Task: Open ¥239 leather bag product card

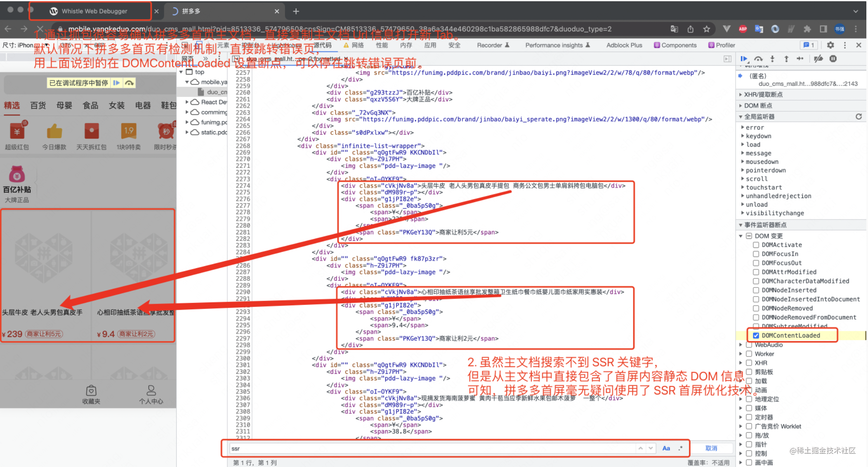Action: 45,276
